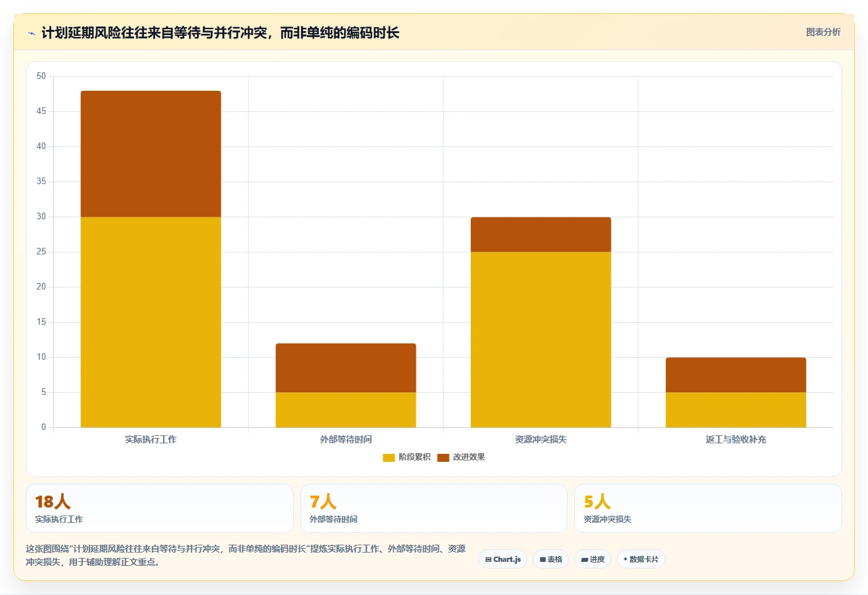The image size is (868, 595).
Task: Click the 实际执行工作 x-axis label
Action: point(151,439)
